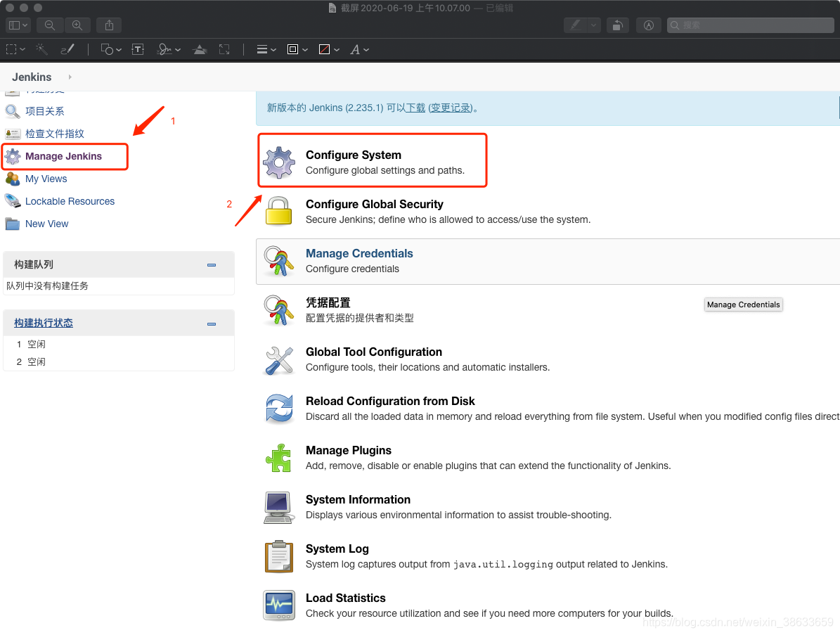840x635 pixels.
Task: Open 凭据配置 credential configuration
Action: click(328, 303)
